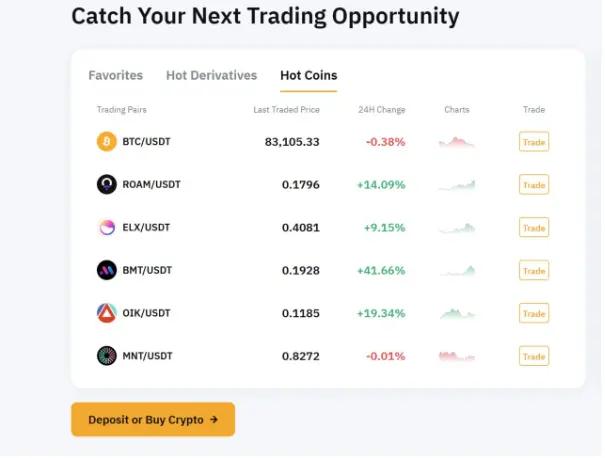The height and width of the screenshot is (458, 605).
Task: Click Deposit or Buy Crypto button
Action: pos(153,419)
